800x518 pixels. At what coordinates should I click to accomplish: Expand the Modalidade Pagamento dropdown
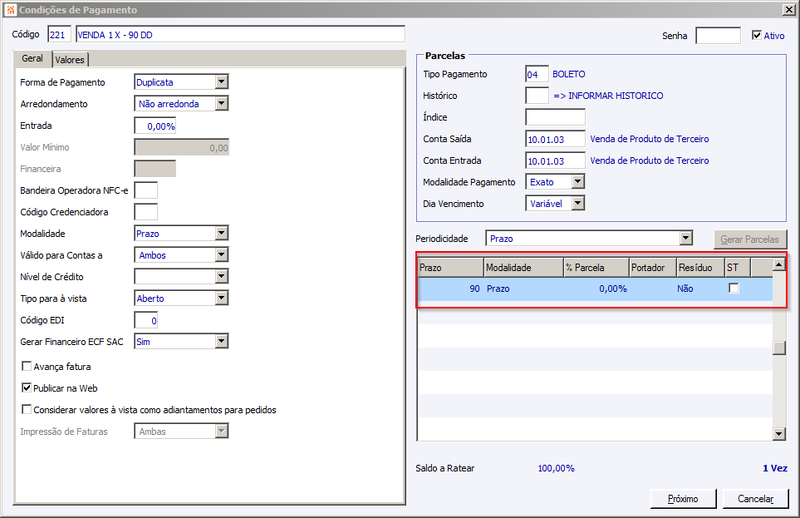point(578,182)
